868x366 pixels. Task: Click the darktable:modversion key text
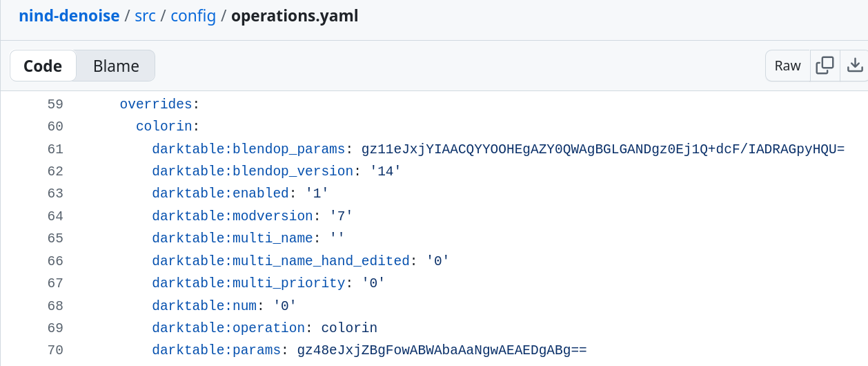[x=233, y=216]
